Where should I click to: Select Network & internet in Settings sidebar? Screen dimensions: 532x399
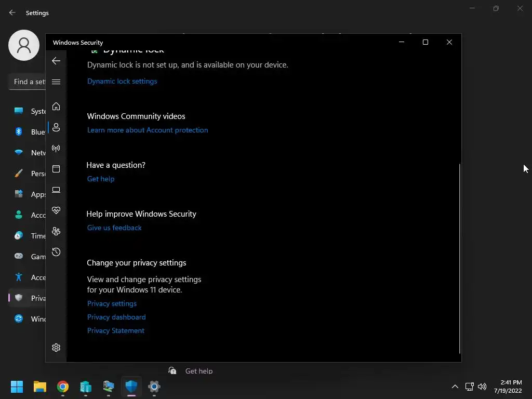coord(27,153)
